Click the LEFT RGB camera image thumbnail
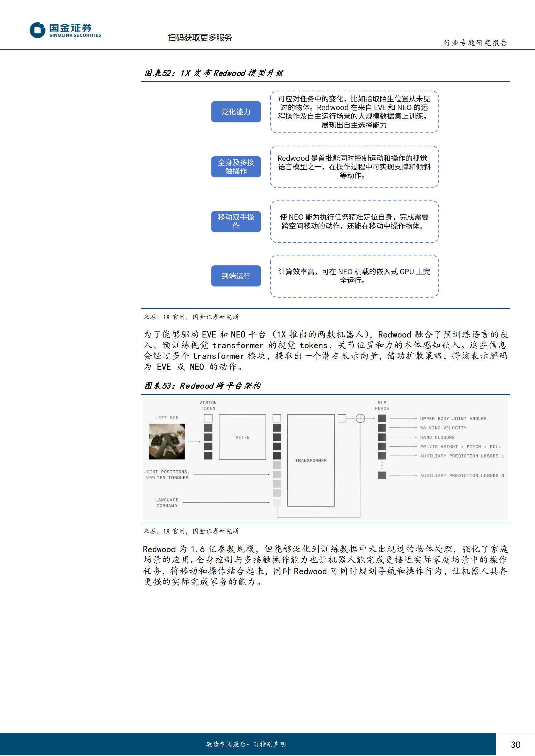This screenshot has width=535, height=756. (167, 442)
